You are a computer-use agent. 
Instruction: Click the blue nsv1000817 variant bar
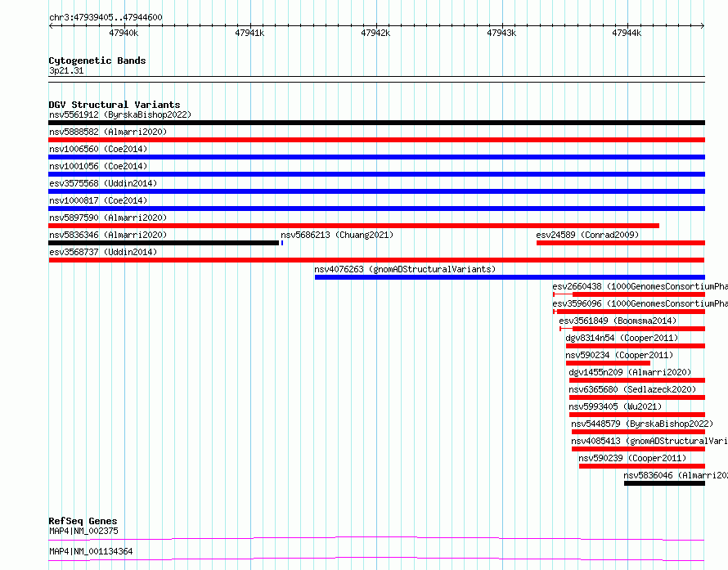[x=376, y=209]
